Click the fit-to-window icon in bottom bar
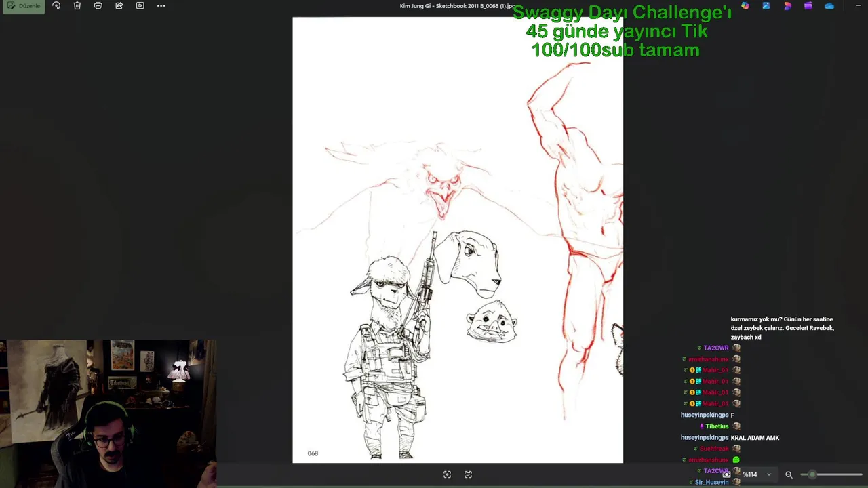The height and width of the screenshot is (488, 868). click(447, 474)
